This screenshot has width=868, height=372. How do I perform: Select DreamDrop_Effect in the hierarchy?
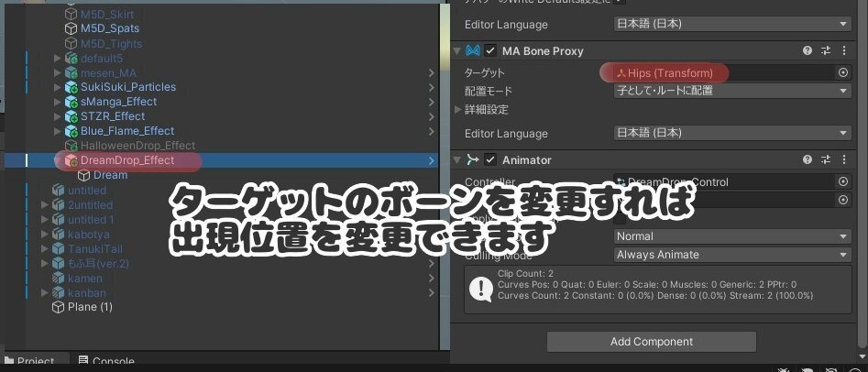(x=127, y=160)
